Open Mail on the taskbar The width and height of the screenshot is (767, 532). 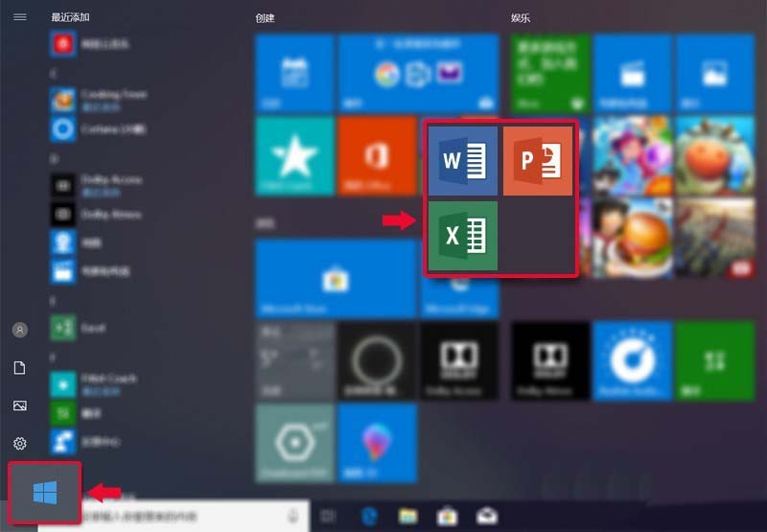[487, 516]
